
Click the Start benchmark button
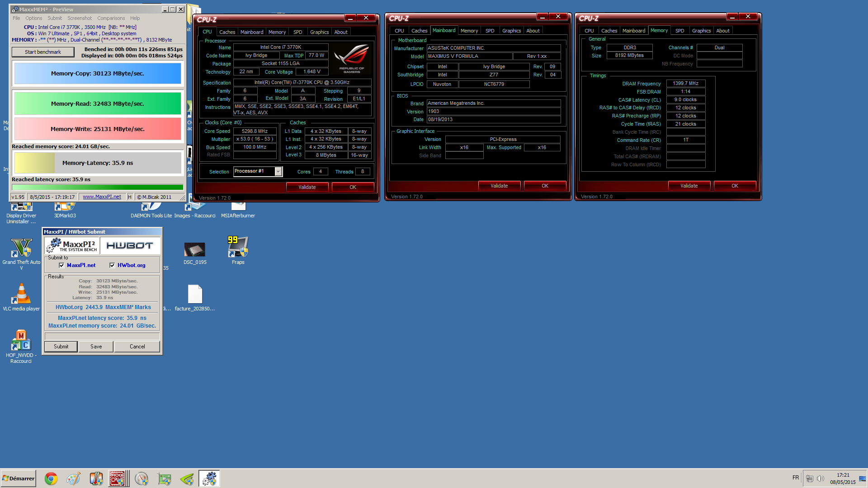tap(43, 52)
